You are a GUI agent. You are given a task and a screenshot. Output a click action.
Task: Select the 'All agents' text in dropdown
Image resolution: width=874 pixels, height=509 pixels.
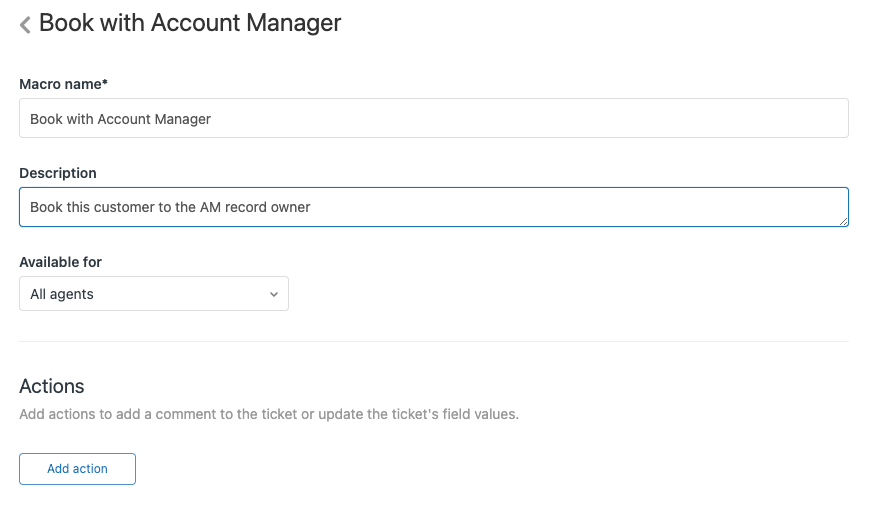(x=62, y=294)
